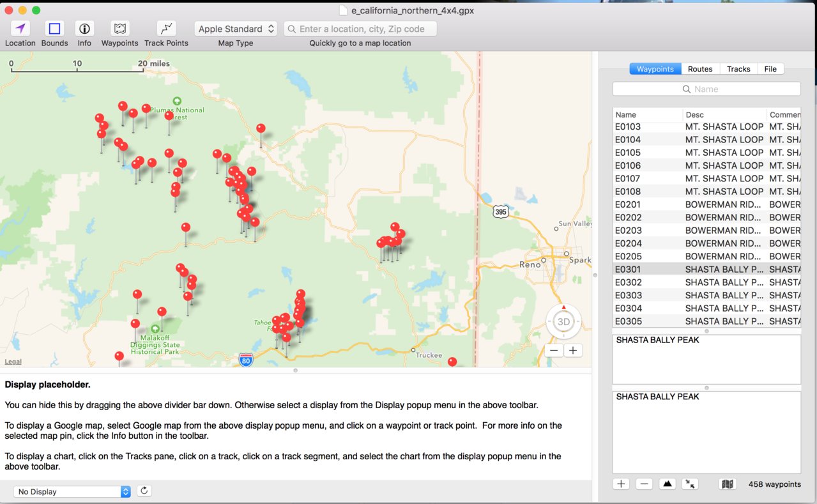Image resolution: width=817 pixels, height=504 pixels.
Task: Select waypoint row E0103
Action: tap(706, 126)
